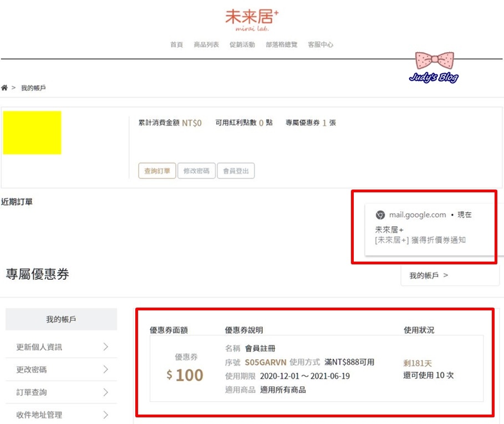The image size is (504, 424).
Task: Click the $100 coupon amount
Action: tap(185, 375)
